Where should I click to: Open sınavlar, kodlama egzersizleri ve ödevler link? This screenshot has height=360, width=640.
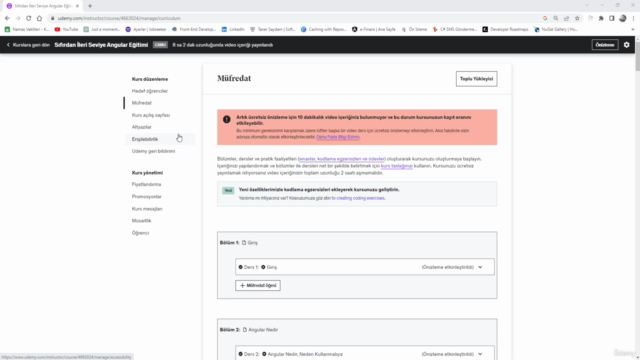[342, 159]
